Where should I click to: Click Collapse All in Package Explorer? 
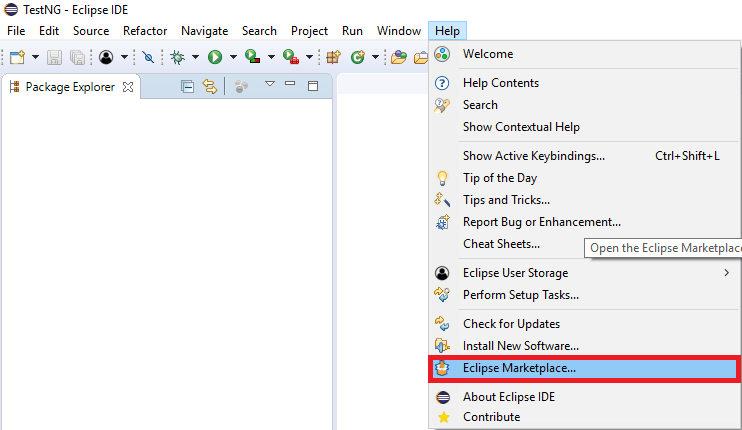187,87
